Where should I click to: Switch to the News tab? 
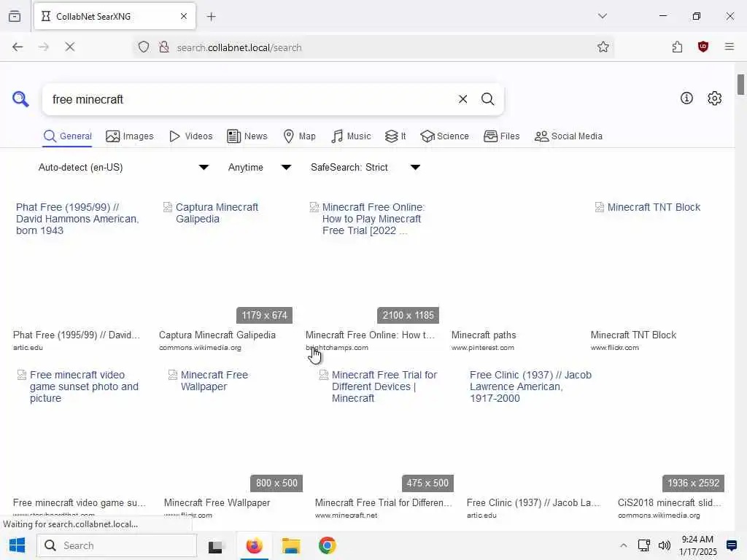[247, 136]
